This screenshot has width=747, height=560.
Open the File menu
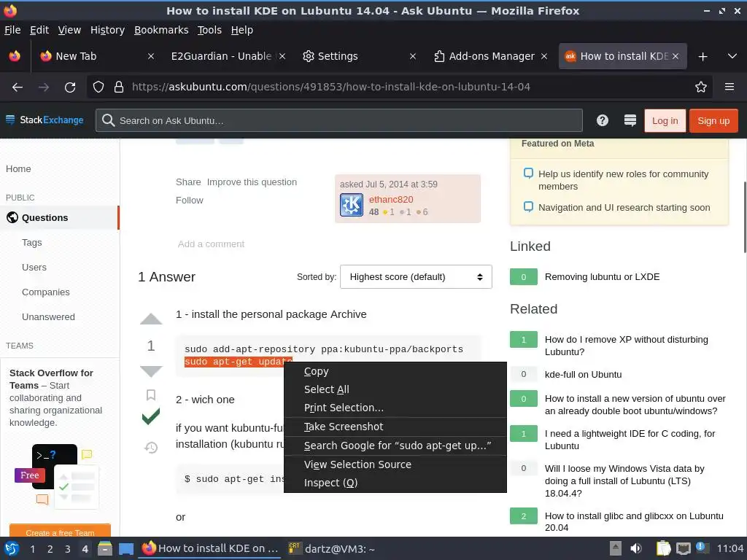[12, 30]
